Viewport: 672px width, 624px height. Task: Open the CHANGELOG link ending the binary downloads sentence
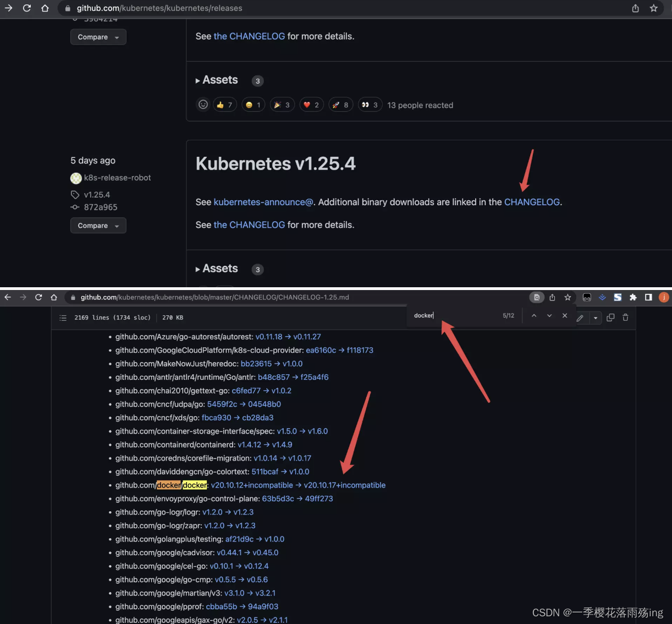point(532,202)
